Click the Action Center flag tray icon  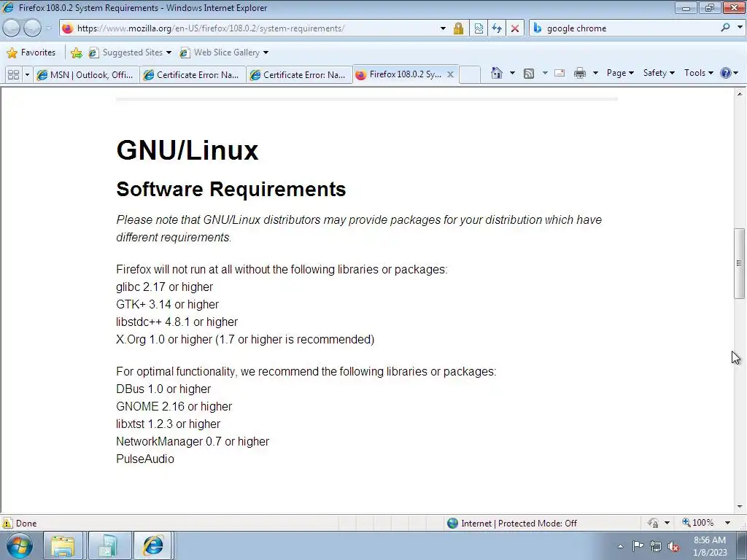click(x=638, y=545)
